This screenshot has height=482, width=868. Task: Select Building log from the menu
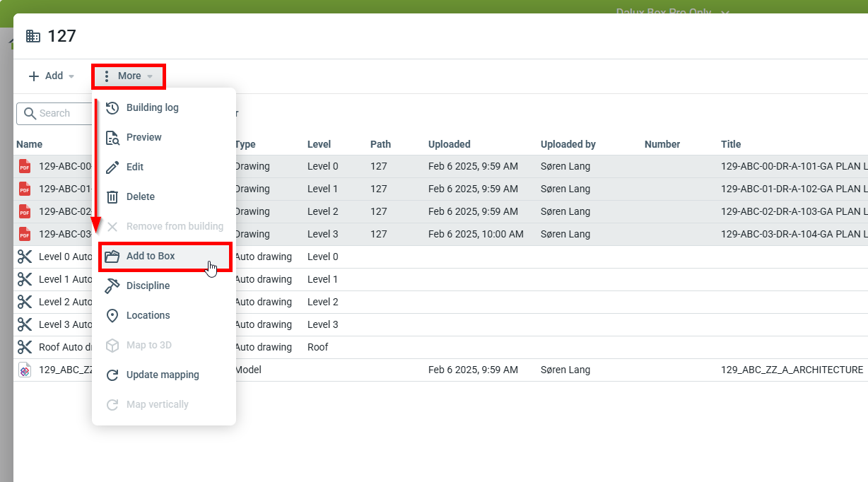click(152, 108)
